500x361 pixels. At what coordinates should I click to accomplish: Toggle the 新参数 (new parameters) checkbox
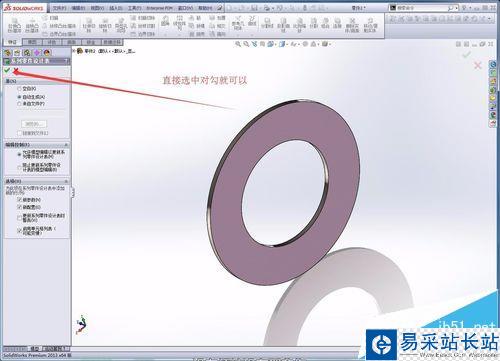[19, 199]
